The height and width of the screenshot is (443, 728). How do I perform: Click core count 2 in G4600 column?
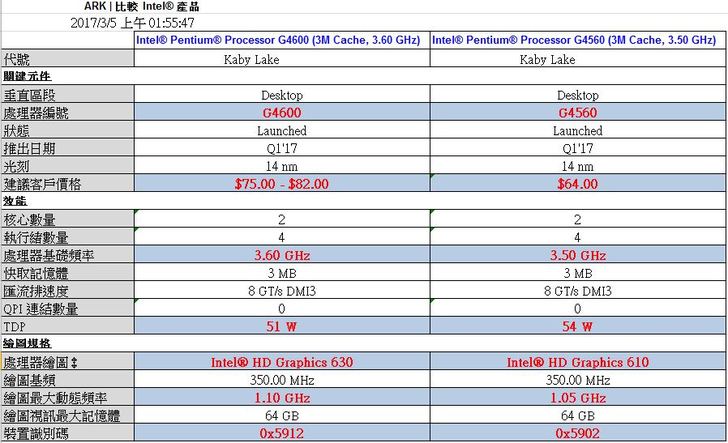(x=282, y=219)
